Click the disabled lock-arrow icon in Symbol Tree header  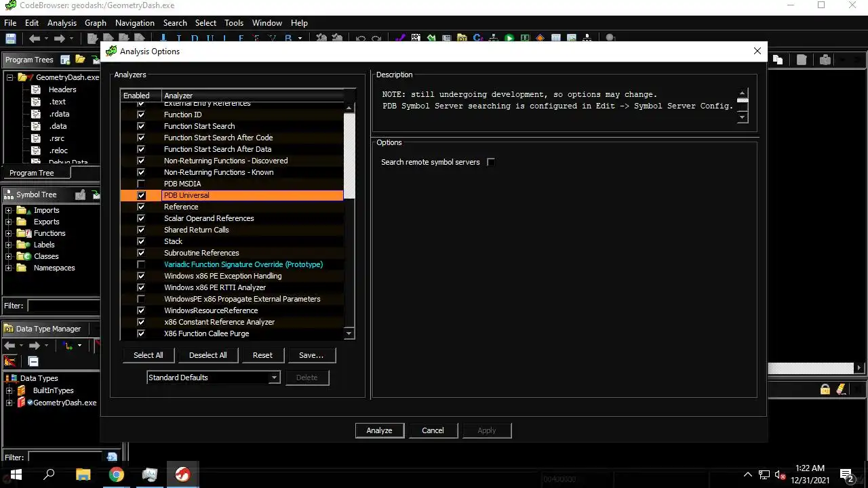(80, 195)
